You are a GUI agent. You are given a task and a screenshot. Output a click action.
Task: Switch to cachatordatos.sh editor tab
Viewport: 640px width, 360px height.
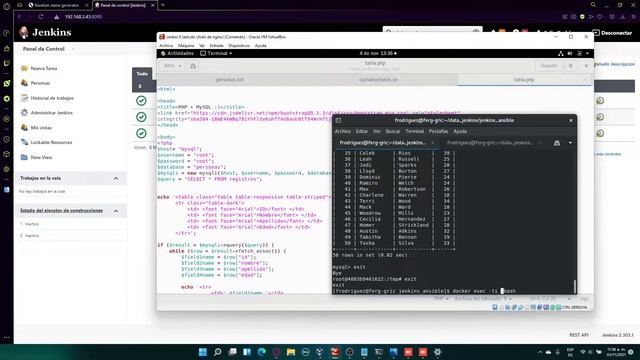[378, 80]
